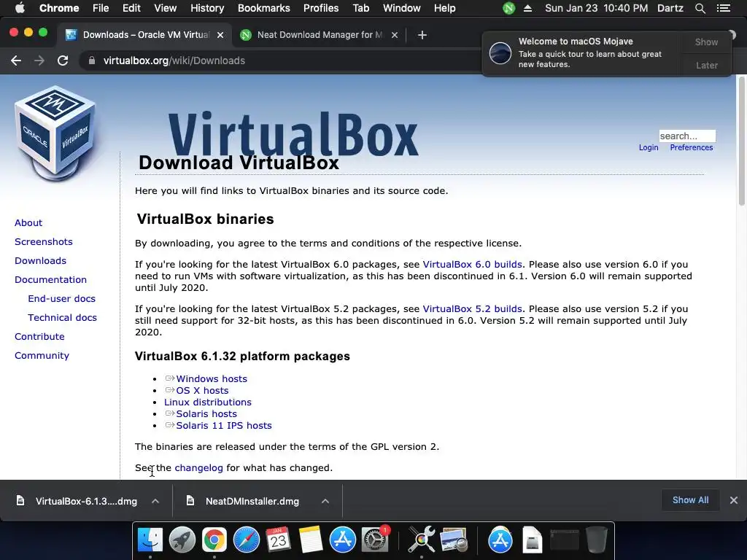Screen dimensions: 747x560
Task: Click the date and time in menu bar
Action: pos(596,8)
